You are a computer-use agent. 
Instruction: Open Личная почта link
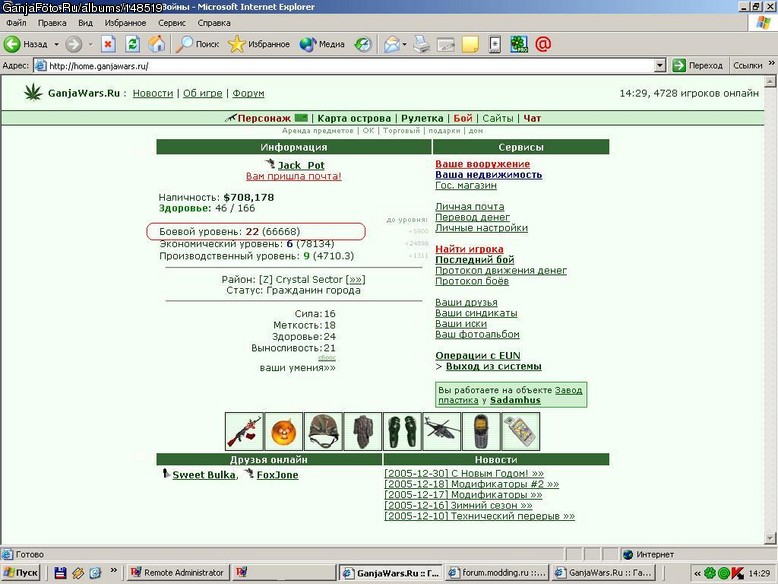click(x=469, y=206)
